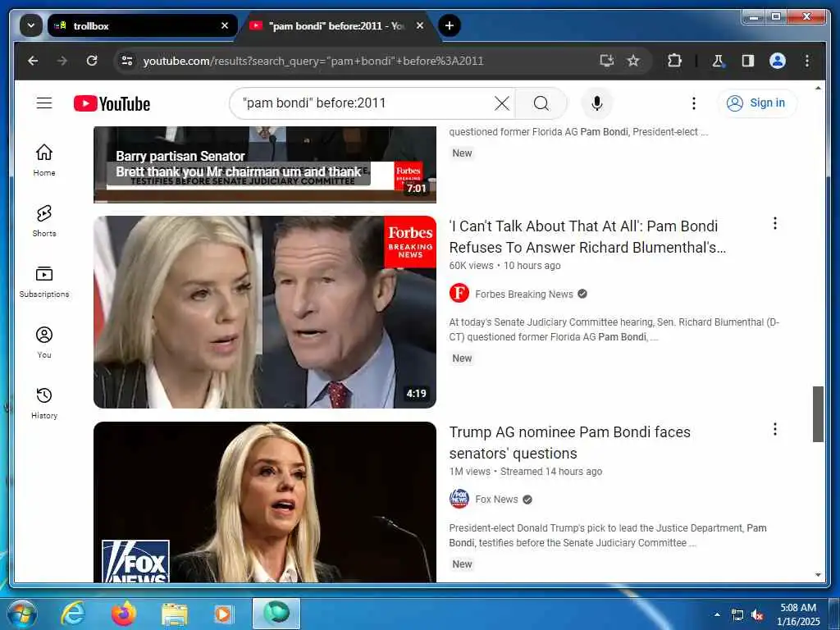840x630 pixels.
Task: Open a new browser tab
Action: pos(449,25)
